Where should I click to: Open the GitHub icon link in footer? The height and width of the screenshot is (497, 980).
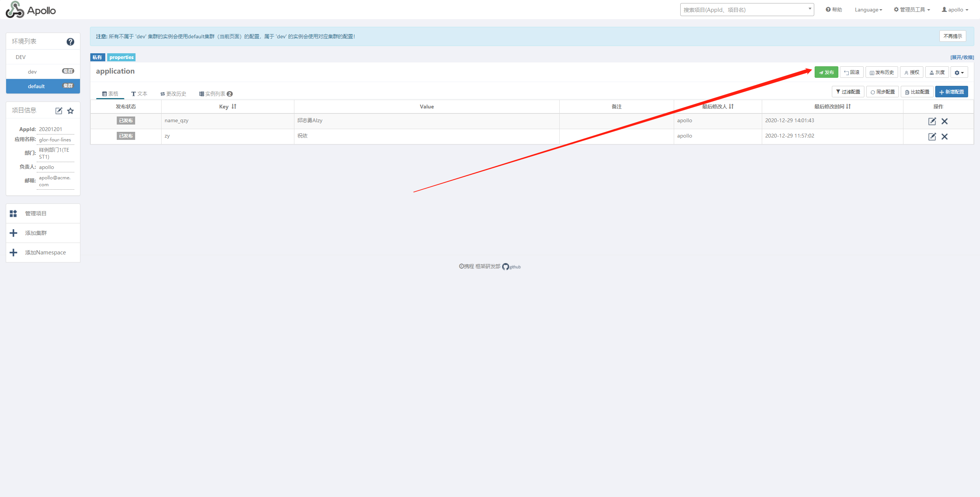coord(506,267)
